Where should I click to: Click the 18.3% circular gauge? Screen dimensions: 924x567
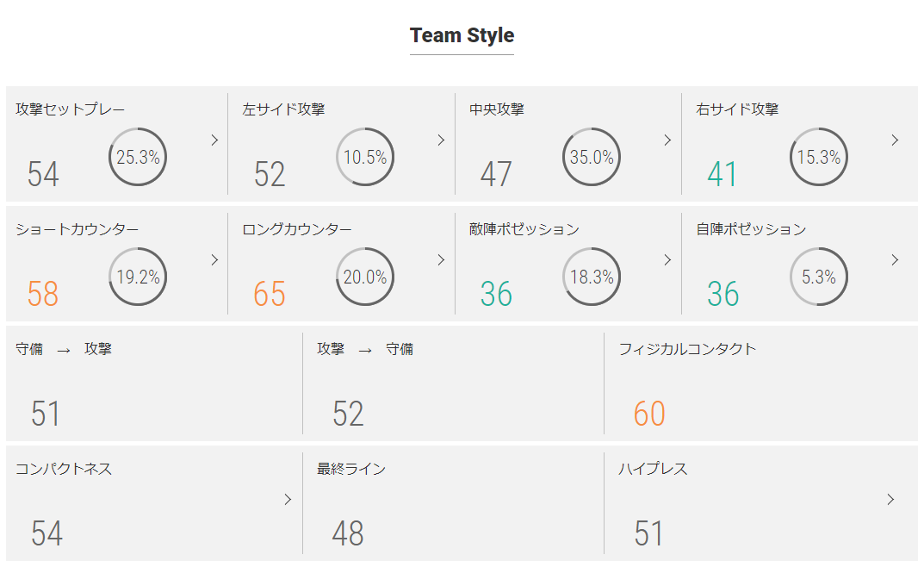(592, 277)
